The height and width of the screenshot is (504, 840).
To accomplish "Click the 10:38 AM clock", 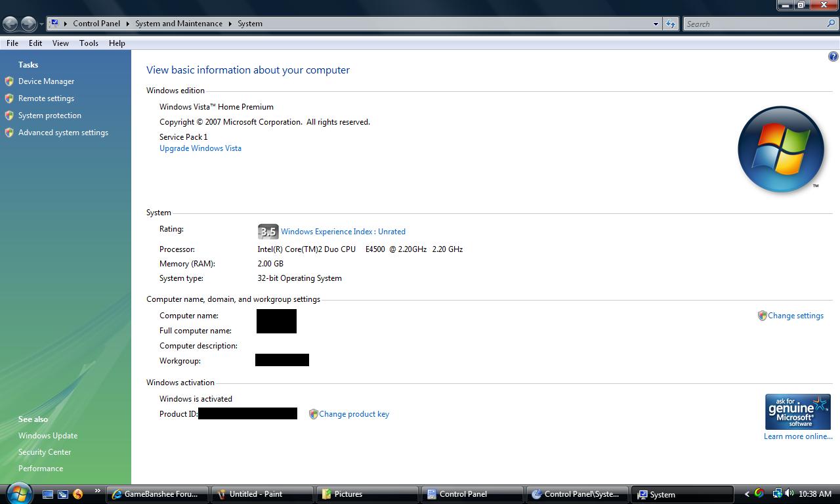I will [x=815, y=494].
